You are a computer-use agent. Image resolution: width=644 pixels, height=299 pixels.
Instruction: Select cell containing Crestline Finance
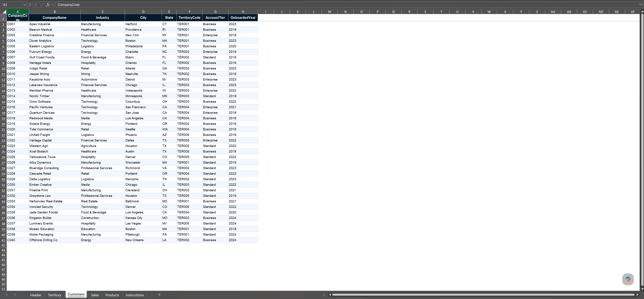point(55,35)
